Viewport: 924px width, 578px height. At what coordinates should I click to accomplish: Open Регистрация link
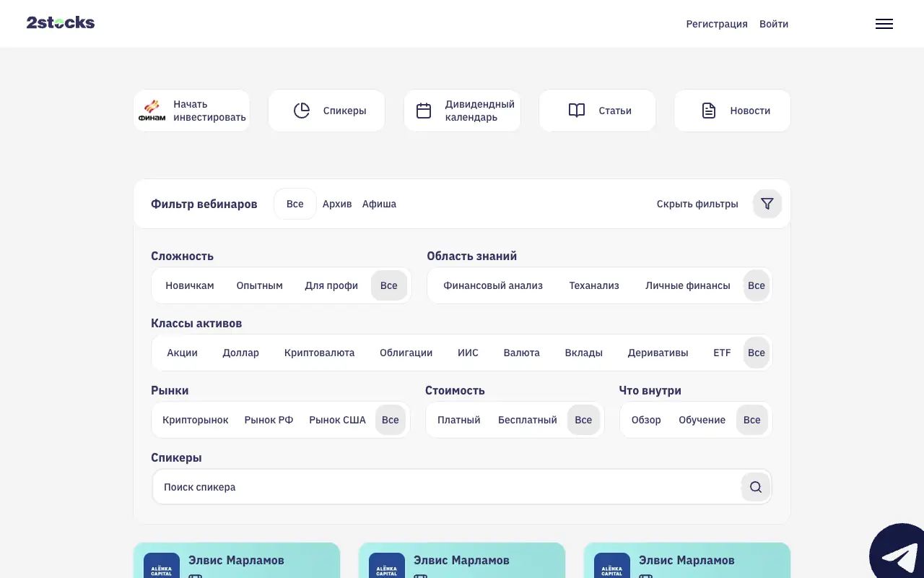pyautogui.click(x=717, y=24)
